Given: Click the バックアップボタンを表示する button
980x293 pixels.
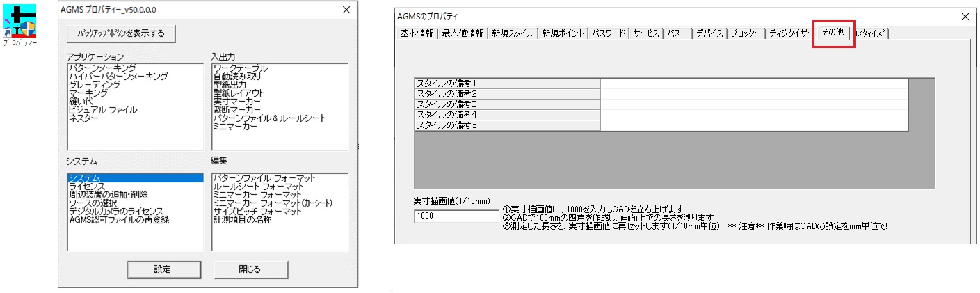Looking at the screenshot, I should pyautogui.click(x=121, y=33).
